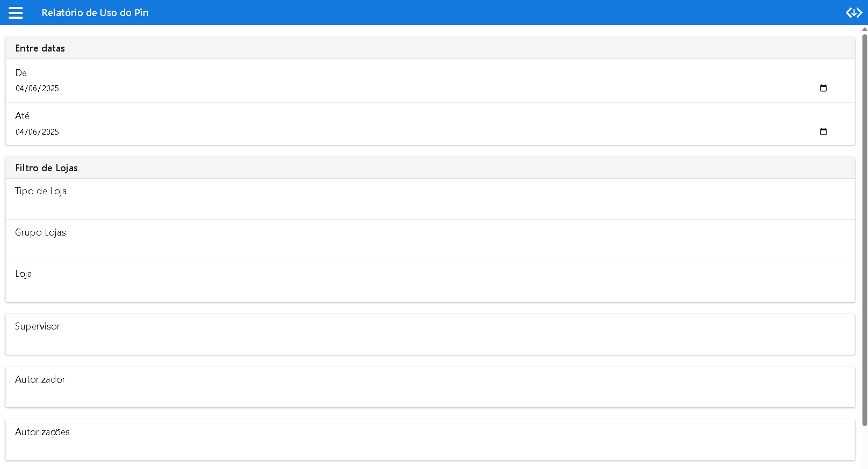
Task: Click the code arrow icon in header
Action: pos(853,13)
